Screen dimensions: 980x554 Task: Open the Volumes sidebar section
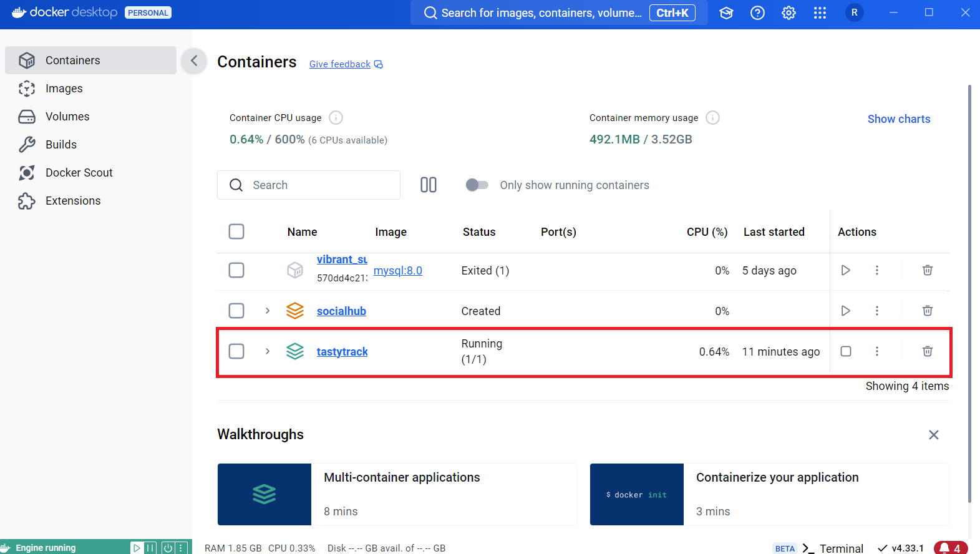coord(90,117)
